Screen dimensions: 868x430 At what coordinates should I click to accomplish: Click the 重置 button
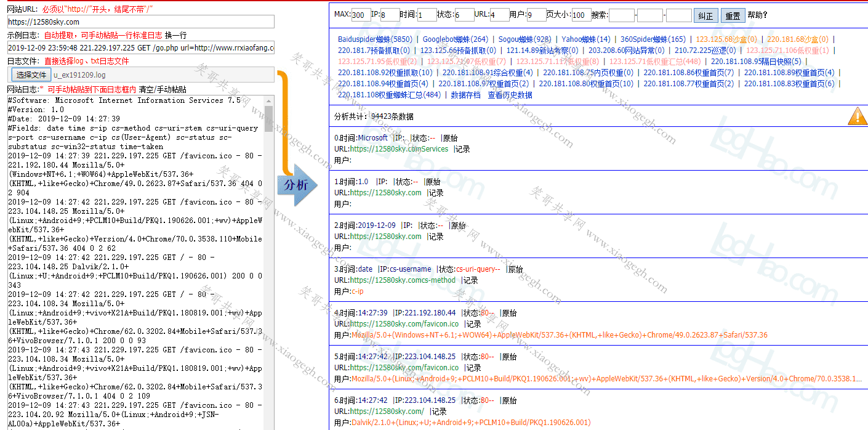[732, 15]
